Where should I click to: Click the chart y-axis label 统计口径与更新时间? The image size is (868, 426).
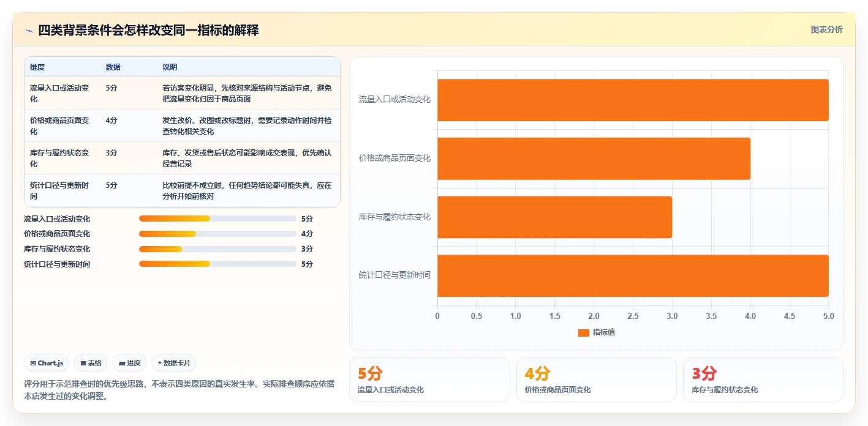pos(394,275)
